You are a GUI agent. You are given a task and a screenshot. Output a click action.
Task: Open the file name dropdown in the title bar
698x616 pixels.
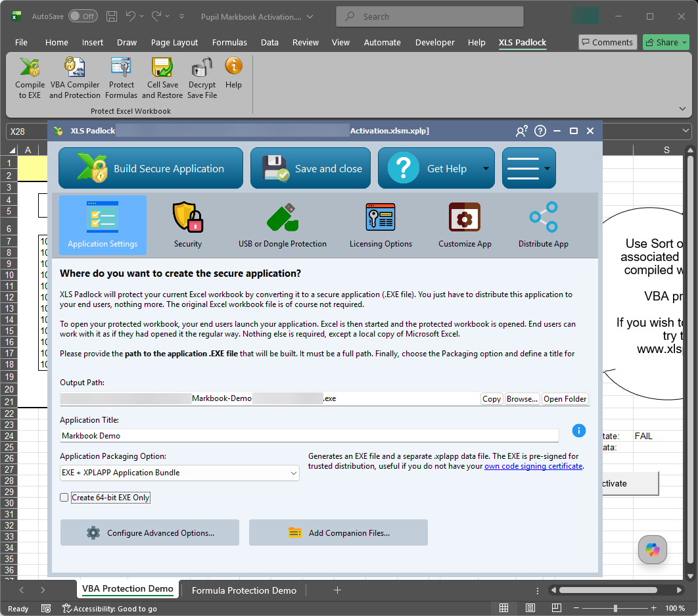point(310,17)
